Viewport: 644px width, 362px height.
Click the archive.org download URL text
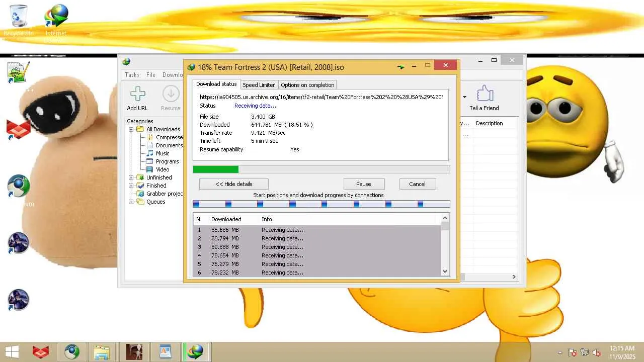pyautogui.click(x=321, y=97)
